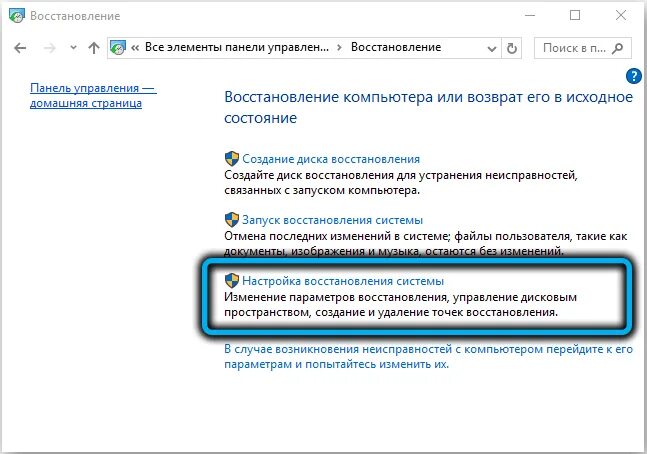
Task: Click description 'Отмена последних изменений в системе'
Action: (425, 244)
